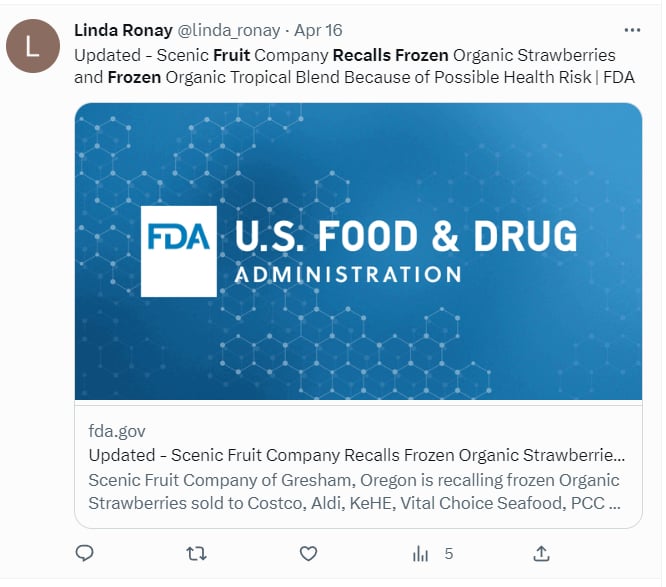Click the Apr 16 timestamp
Viewport: 666px width, 587px height.
click(x=318, y=31)
